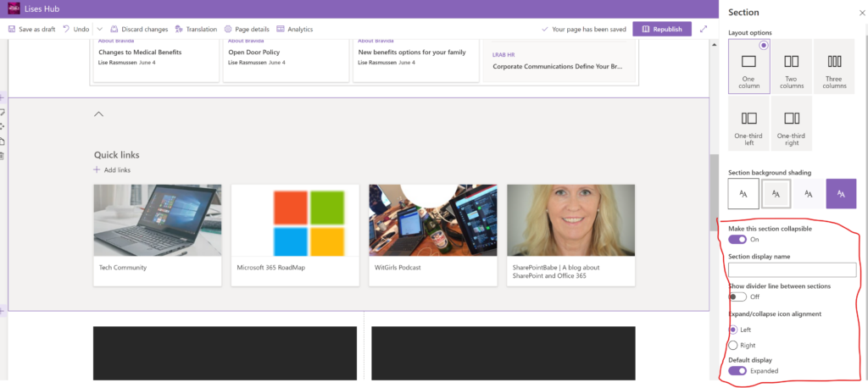This screenshot has width=868, height=388.
Task: Open the dropdown arrow next to Undo
Action: [100, 30]
